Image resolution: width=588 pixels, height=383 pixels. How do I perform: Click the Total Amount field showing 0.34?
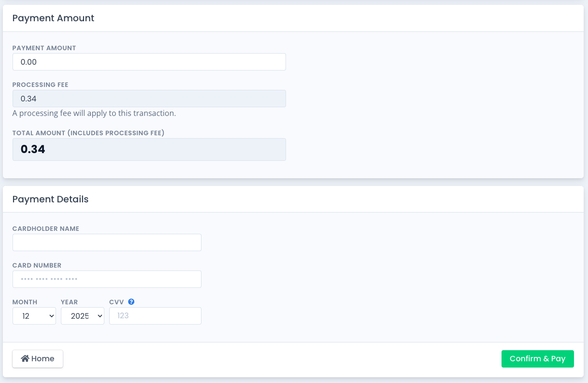[x=149, y=149]
